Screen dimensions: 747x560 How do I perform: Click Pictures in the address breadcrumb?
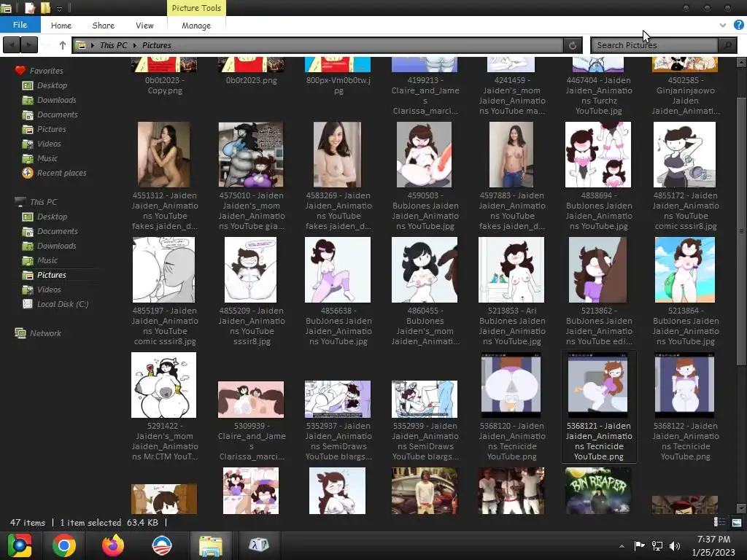(x=156, y=45)
